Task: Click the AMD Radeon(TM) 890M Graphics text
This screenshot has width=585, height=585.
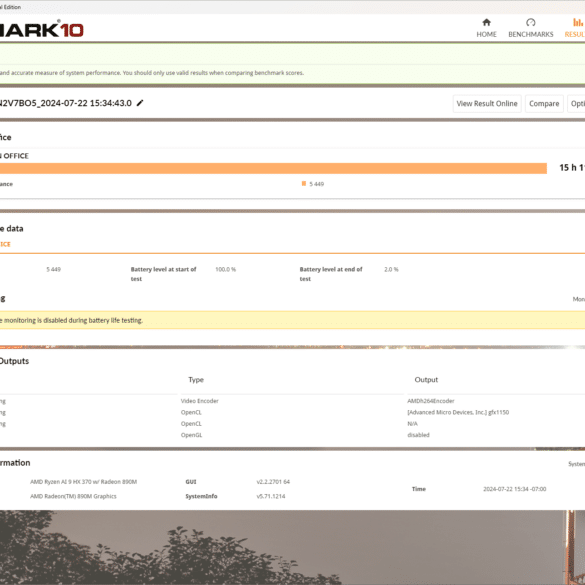Action: [73, 496]
